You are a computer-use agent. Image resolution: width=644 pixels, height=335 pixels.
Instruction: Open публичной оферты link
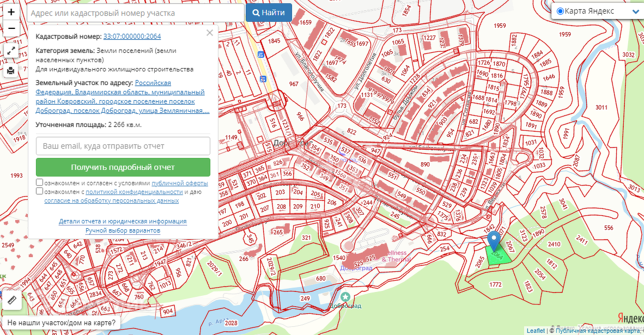(x=180, y=183)
